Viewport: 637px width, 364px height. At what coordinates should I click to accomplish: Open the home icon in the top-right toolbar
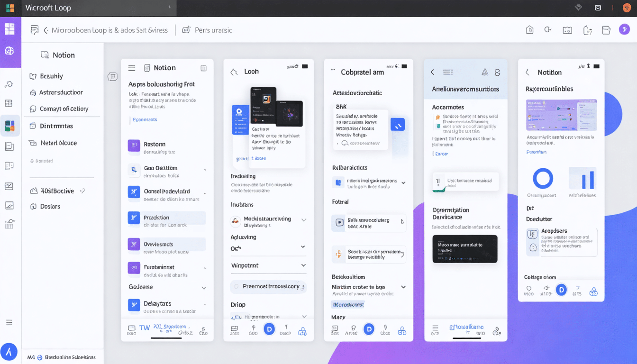[x=530, y=30]
